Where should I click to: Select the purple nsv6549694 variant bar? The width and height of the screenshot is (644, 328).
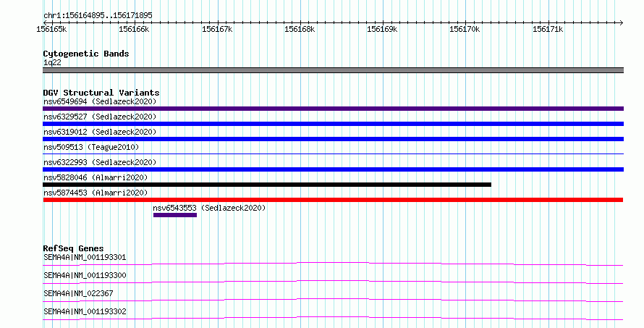[333, 109]
